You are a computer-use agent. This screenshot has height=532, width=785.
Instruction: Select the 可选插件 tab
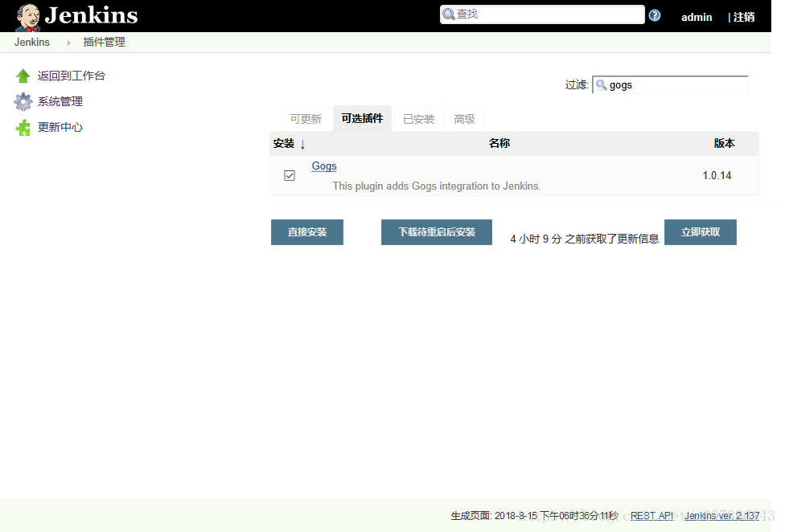tap(362, 118)
